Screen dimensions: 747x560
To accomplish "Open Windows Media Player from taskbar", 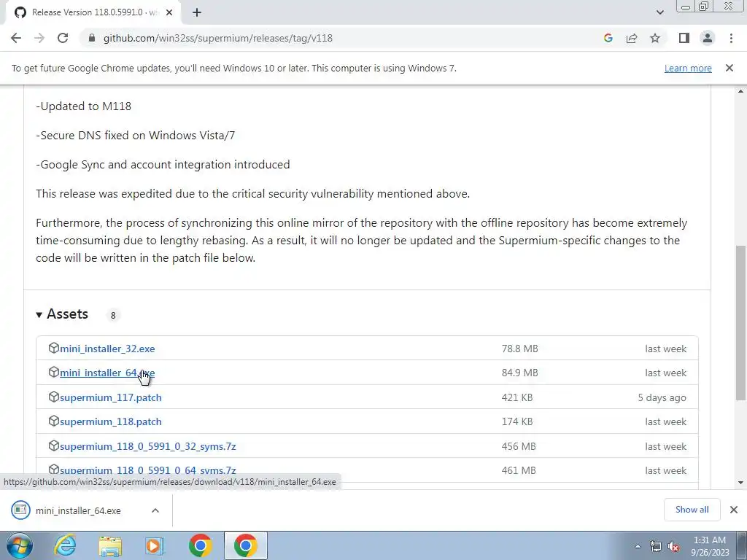I will point(154,545).
